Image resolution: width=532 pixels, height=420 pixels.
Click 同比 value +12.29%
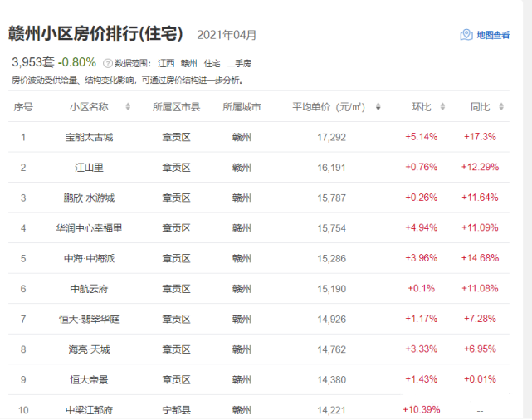[x=480, y=167]
